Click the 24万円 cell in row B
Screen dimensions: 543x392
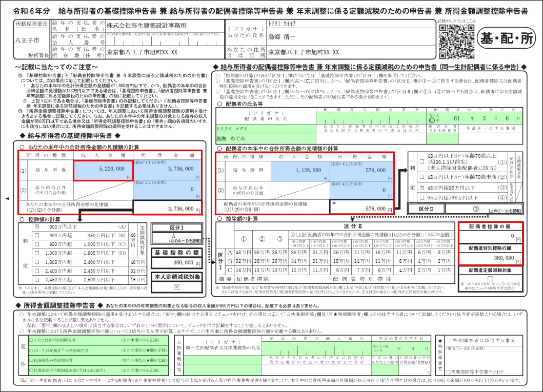tap(298, 261)
